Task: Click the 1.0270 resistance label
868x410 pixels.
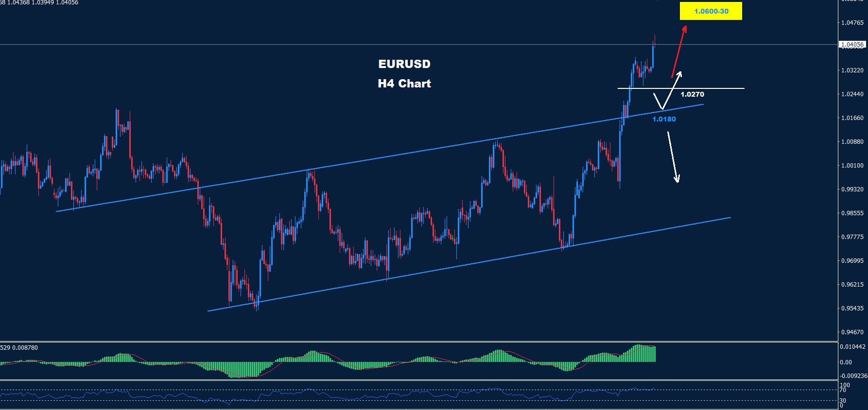Action: pyautogui.click(x=692, y=94)
